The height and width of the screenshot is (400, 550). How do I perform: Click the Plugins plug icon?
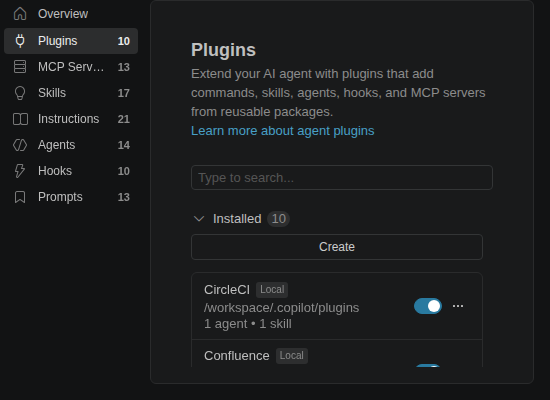20,41
